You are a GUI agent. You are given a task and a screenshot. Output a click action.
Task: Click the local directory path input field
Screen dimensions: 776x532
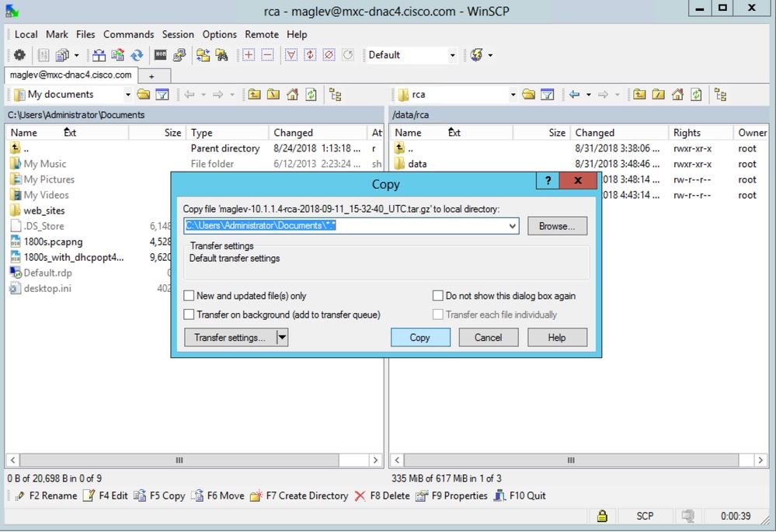click(351, 226)
